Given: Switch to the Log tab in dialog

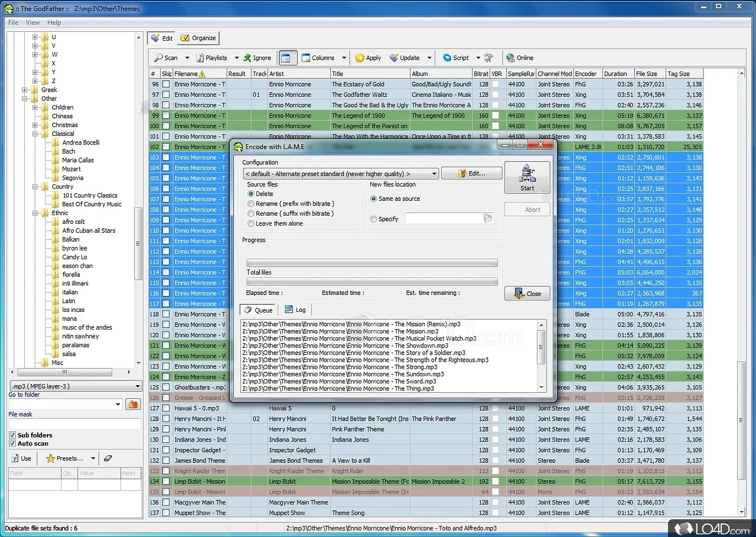Looking at the screenshot, I should coord(295,310).
